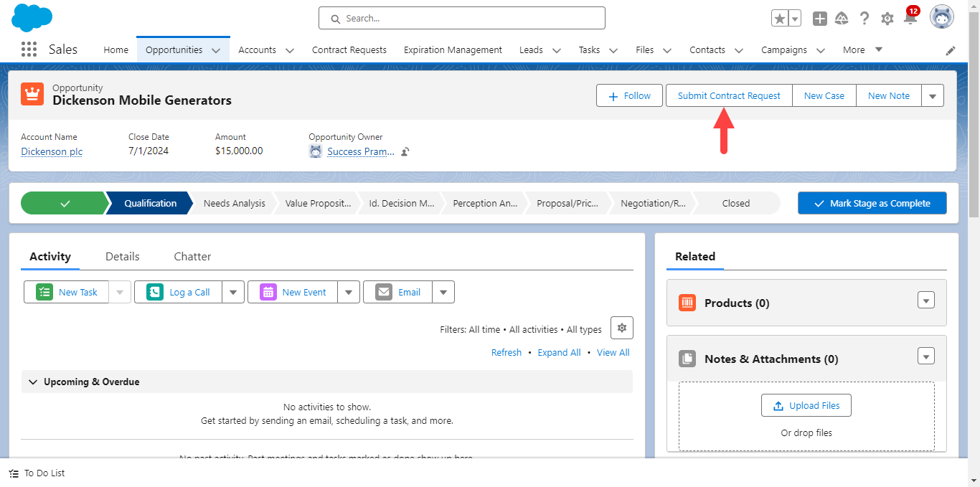
Task: Switch to the Details tab
Action: 123,256
